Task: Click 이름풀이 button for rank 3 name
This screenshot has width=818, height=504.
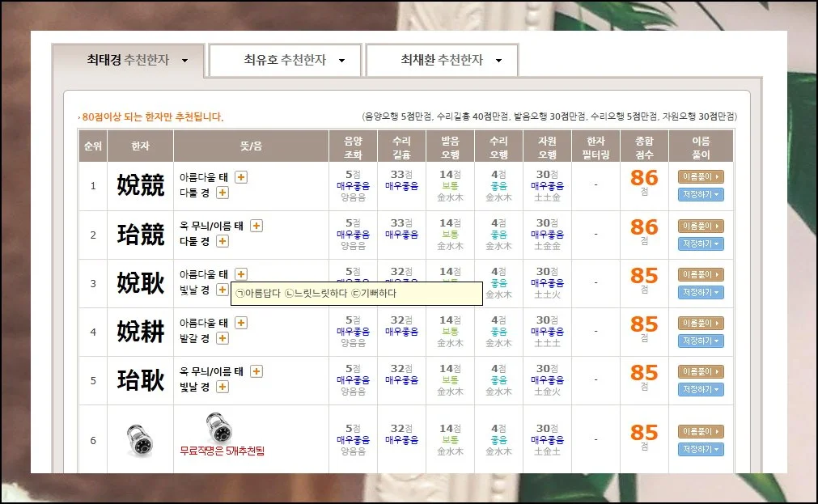Action: click(701, 274)
